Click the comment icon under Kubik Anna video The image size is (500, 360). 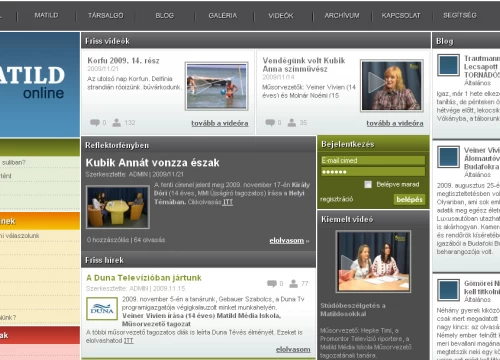(x=270, y=122)
